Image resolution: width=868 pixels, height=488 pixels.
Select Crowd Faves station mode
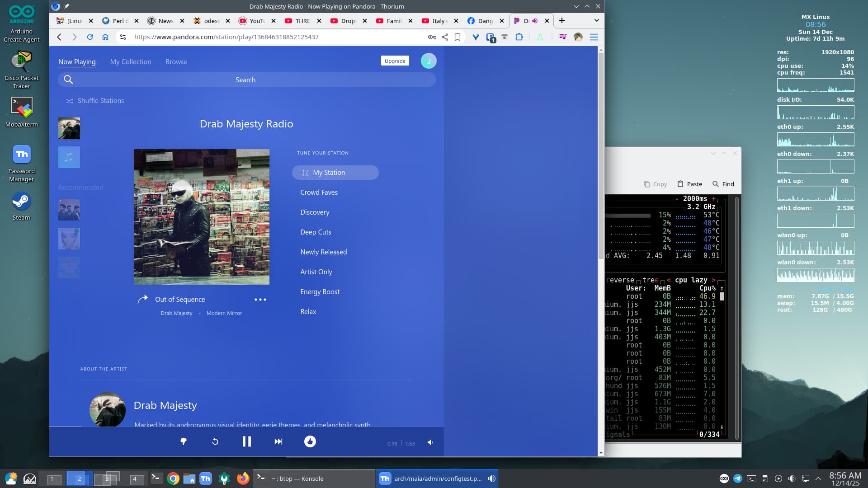(319, 192)
